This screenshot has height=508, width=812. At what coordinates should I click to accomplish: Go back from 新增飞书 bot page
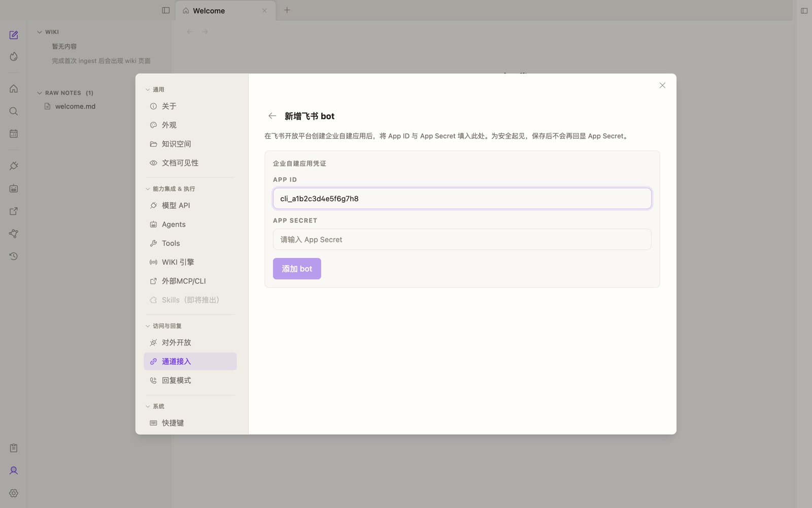point(272,116)
